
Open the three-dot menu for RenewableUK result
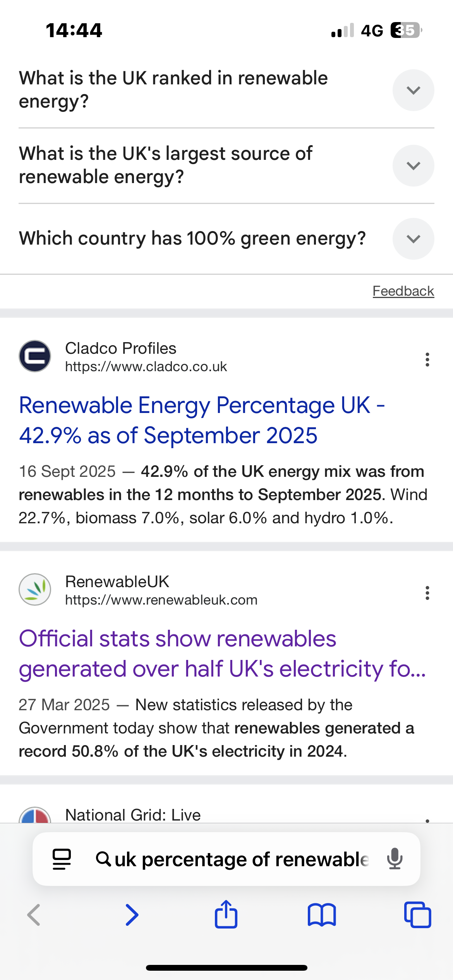(427, 593)
